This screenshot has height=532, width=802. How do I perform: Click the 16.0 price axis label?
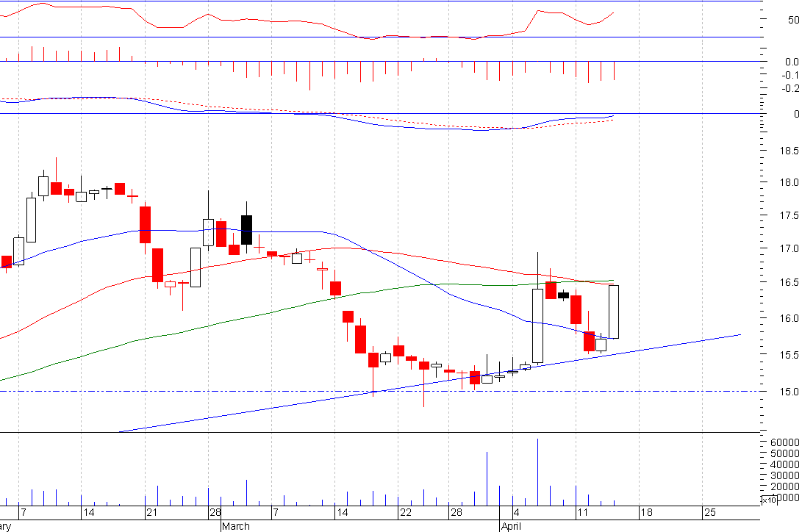coord(790,318)
